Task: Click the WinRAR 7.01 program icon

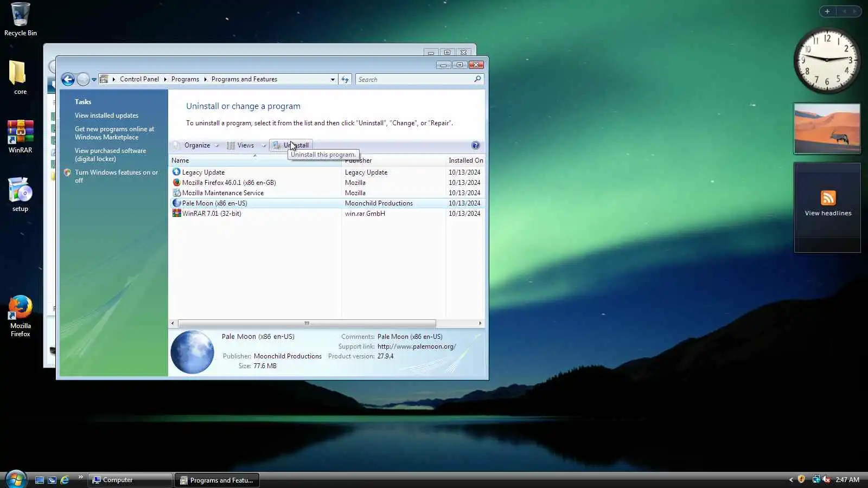Action: [176, 213]
